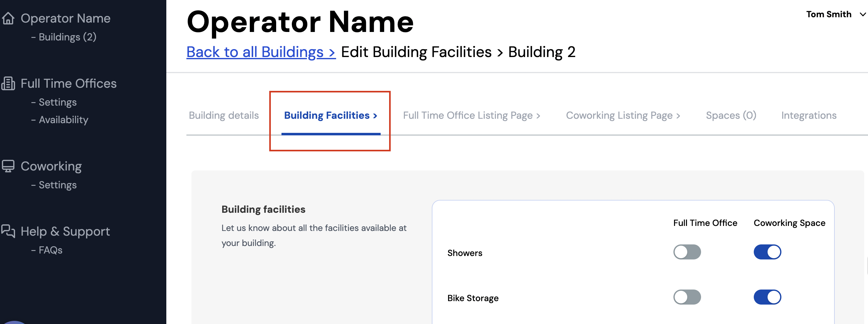Switch to the Building details tab
This screenshot has width=868, height=324.
pyautogui.click(x=224, y=115)
